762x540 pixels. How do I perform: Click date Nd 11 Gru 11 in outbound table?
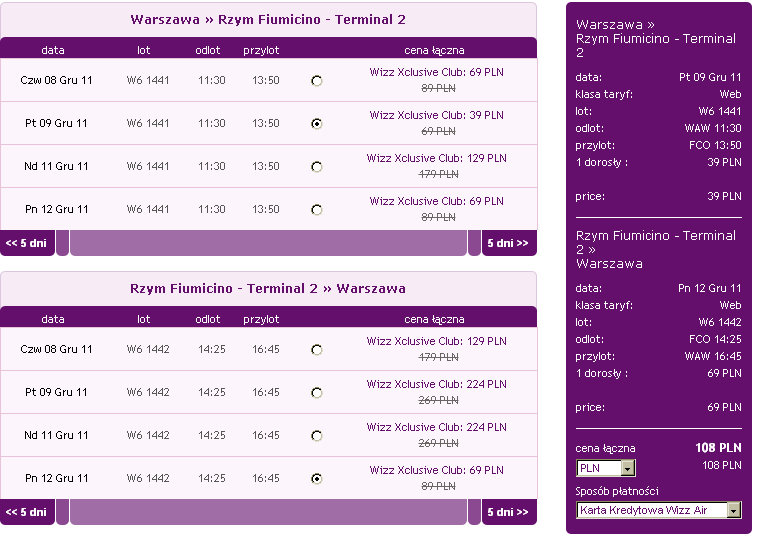pos(56,166)
